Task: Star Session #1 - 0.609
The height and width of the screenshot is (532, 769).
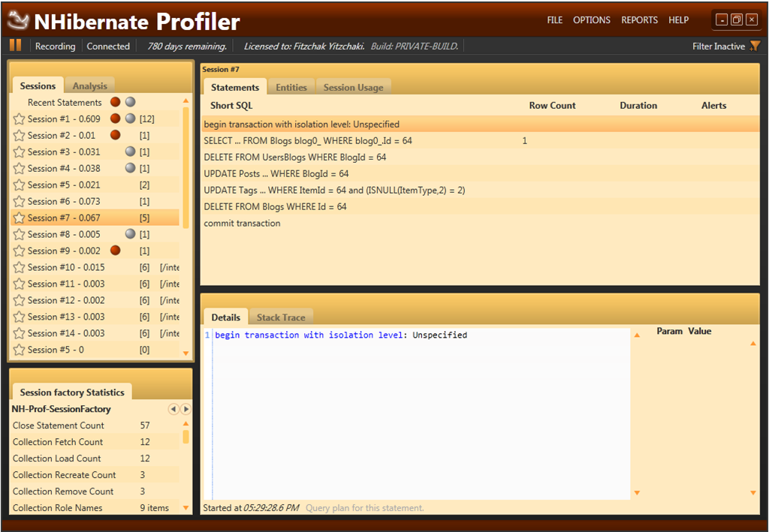Action: (19, 119)
